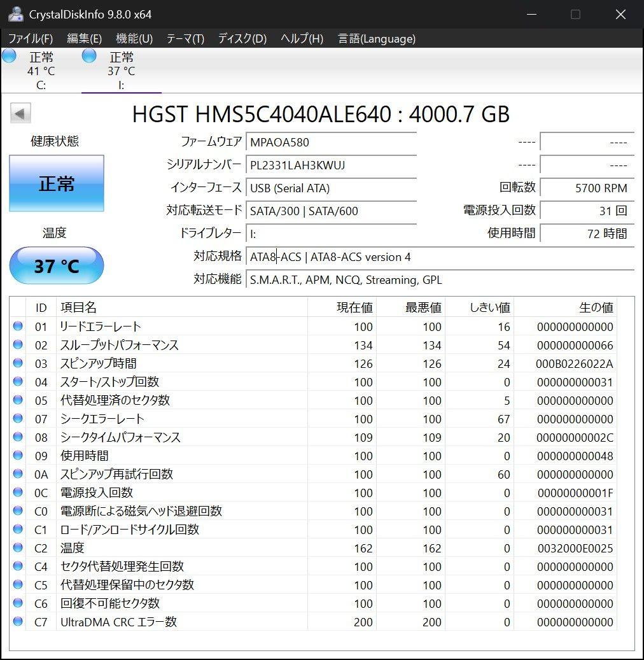Click status orb of row 04 スタート/ストップ回数
644x660 pixels.
point(18,381)
